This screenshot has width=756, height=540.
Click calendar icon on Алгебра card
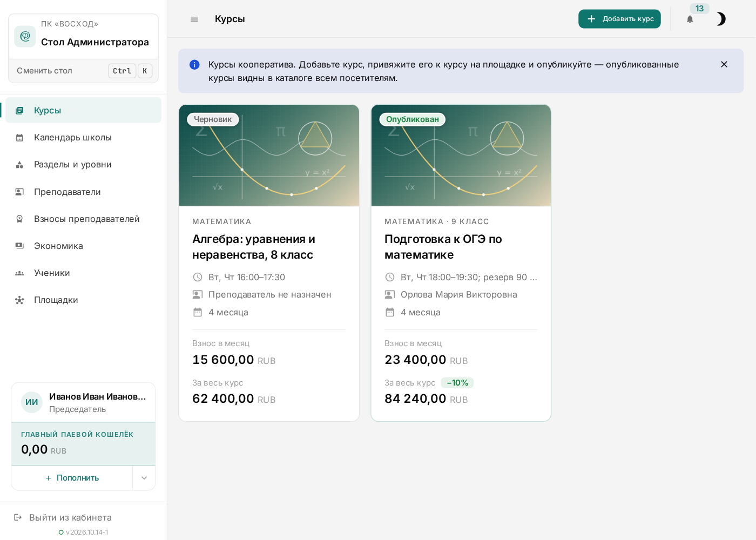pyautogui.click(x=198, y=312)
